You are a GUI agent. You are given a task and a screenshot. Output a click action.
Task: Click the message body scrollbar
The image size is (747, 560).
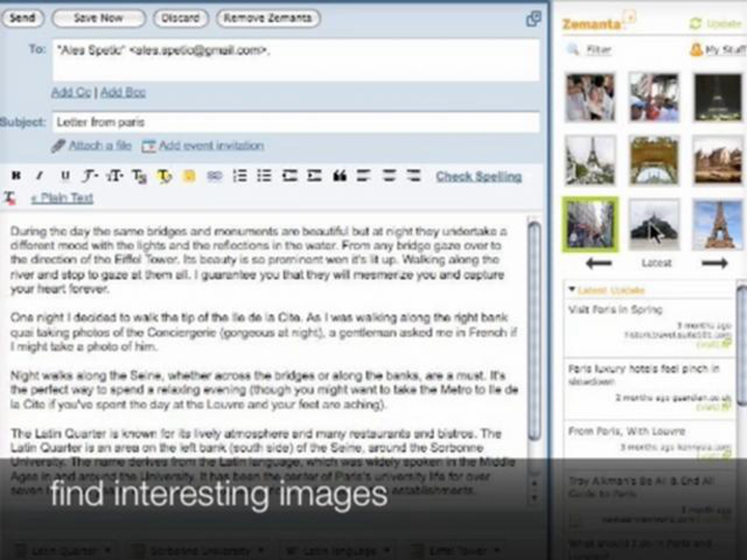(x=534, y=331)
